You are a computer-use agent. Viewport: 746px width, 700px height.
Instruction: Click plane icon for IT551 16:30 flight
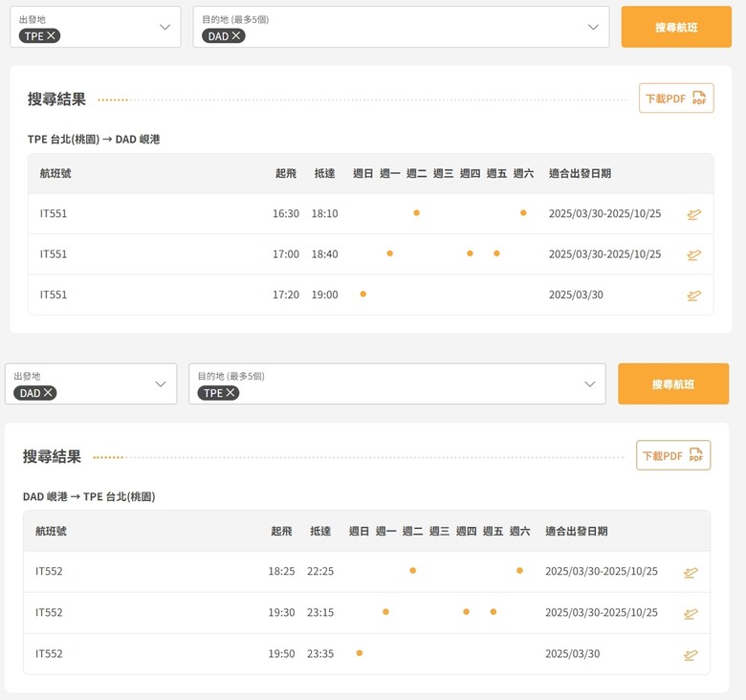(x=694, y=214)
